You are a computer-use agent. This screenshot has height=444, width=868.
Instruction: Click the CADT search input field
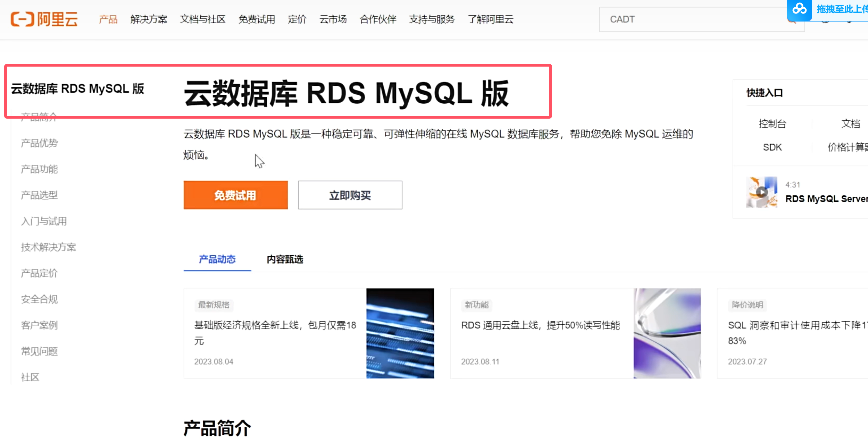coord(691,19)
